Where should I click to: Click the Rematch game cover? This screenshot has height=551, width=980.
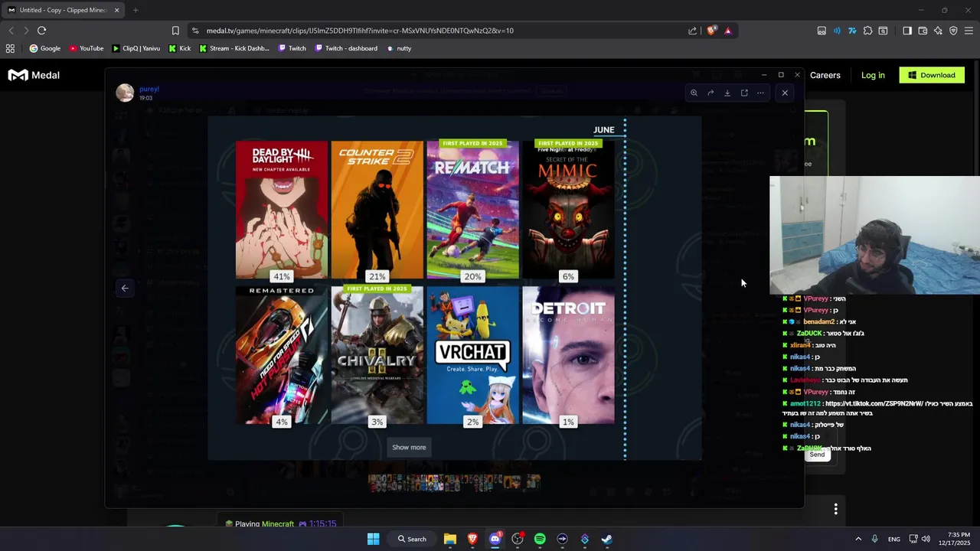[473, 210]
